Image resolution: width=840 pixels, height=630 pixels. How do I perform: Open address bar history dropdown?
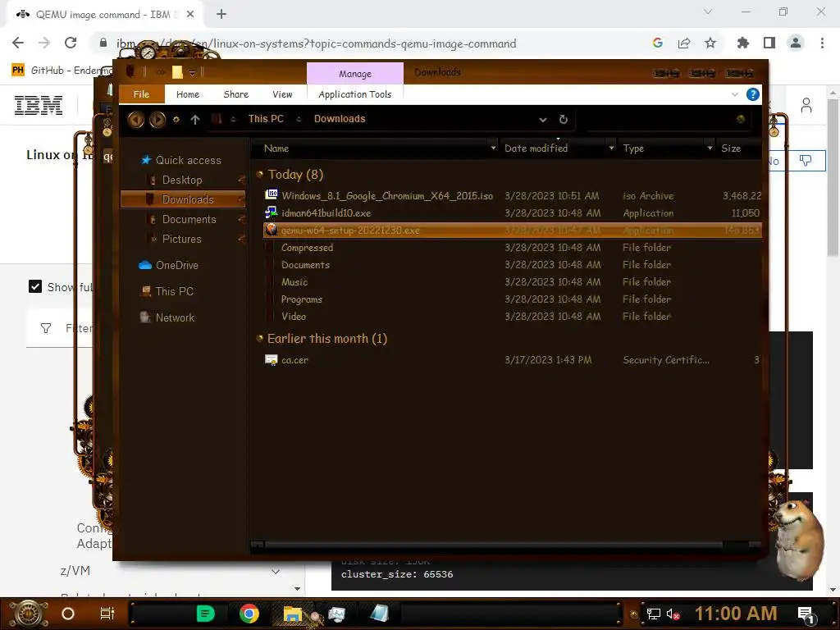click(x=543, y=120)
